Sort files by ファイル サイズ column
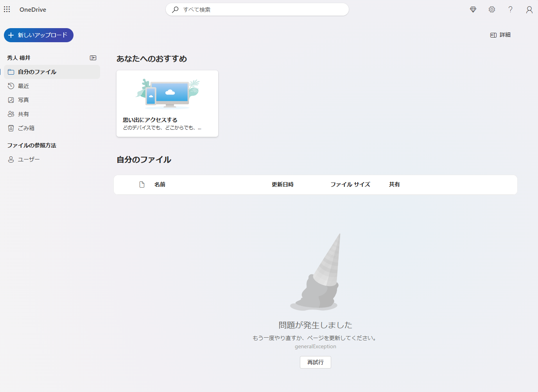This screenshot has width=538, height=392. pos(350,184)
